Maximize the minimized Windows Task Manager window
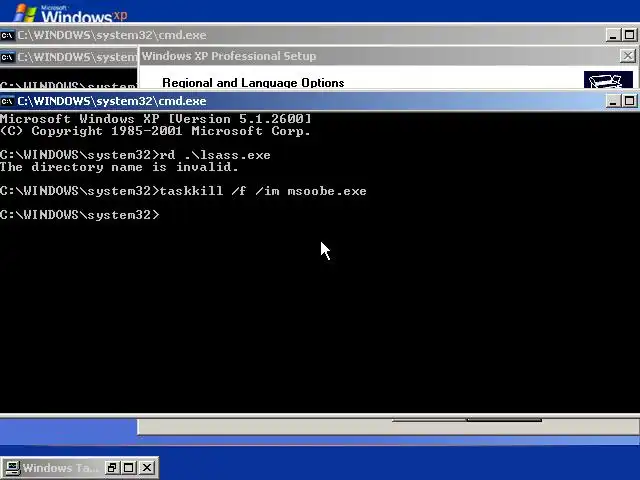The width and height of the screenshot is (640, 480). (x=129, y=468)
